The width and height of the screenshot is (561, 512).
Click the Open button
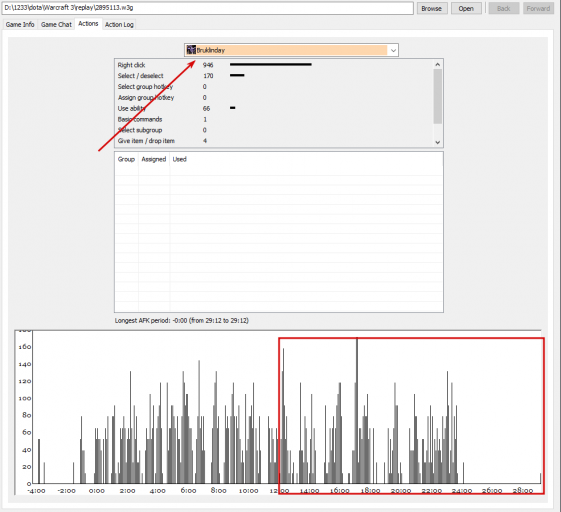(x=466, y=8)
